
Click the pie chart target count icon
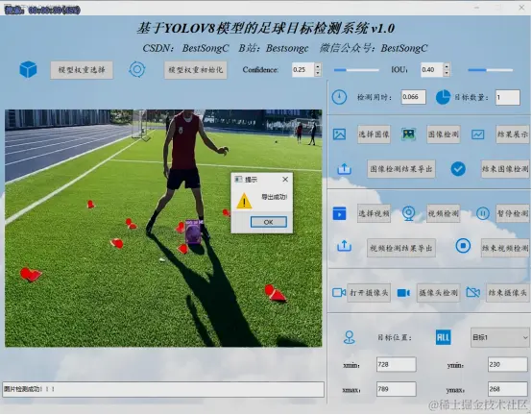pos(443,97)
